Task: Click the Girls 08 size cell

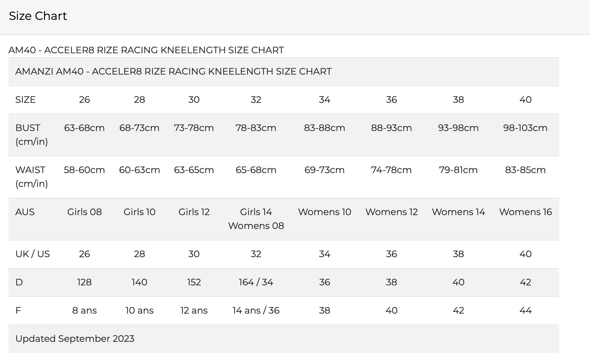Action: pos(84,212)
